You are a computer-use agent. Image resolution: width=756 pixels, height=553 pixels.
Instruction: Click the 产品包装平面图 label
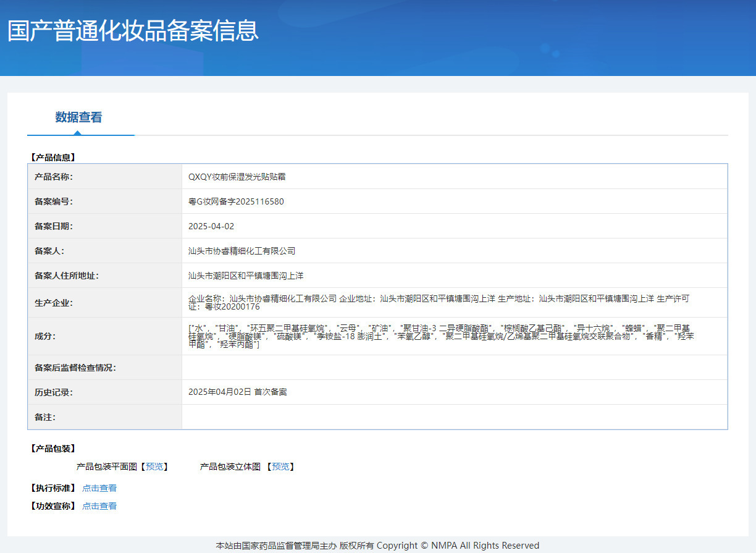point(107,466)
